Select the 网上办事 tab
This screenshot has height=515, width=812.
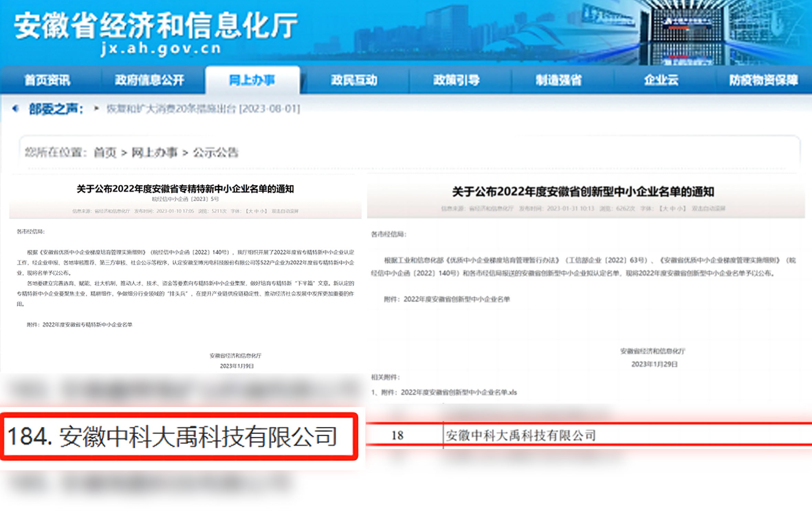[252, 80]
